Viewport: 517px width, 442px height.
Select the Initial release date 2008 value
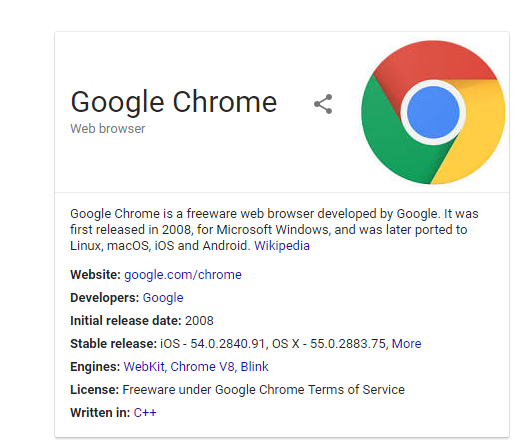(199, 321)
